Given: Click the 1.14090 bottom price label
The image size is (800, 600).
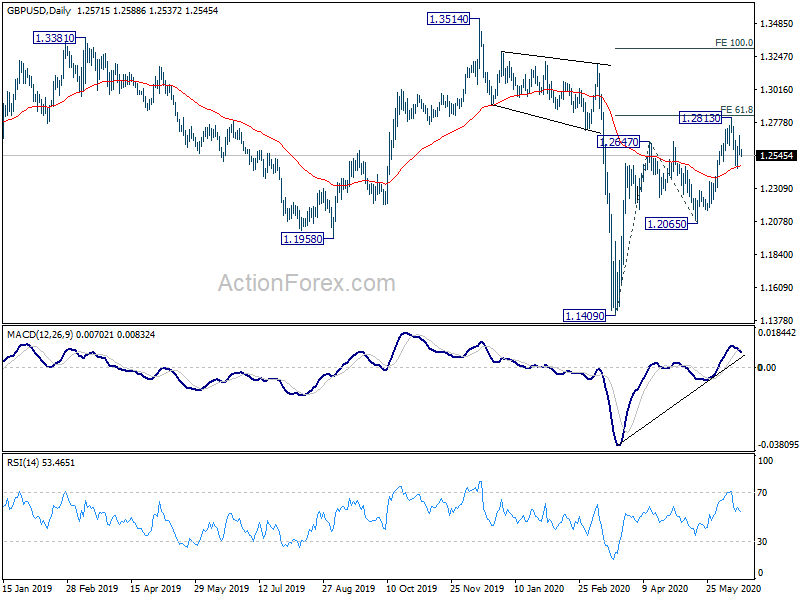Looking at the screenshot, I should tap(584, 316).
